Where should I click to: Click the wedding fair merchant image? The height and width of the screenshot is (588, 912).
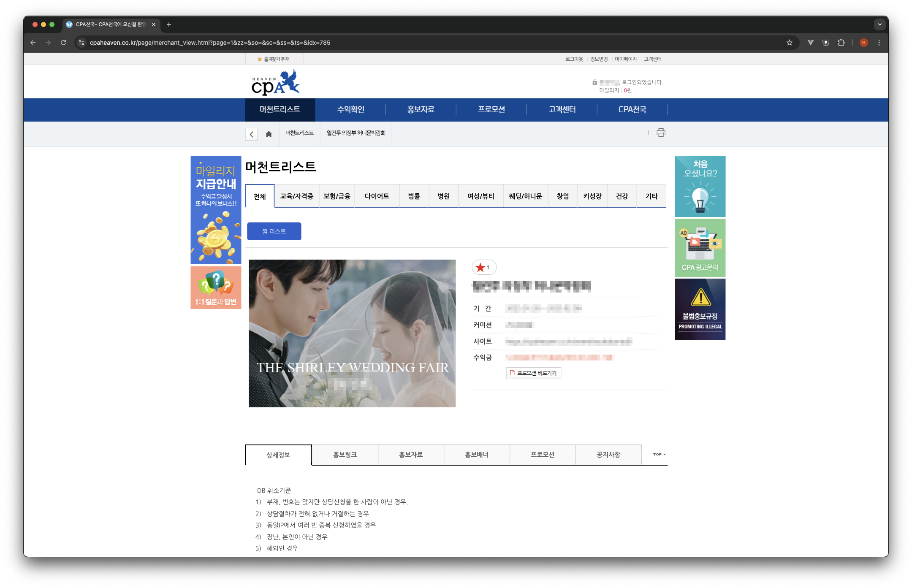(352, 333)
